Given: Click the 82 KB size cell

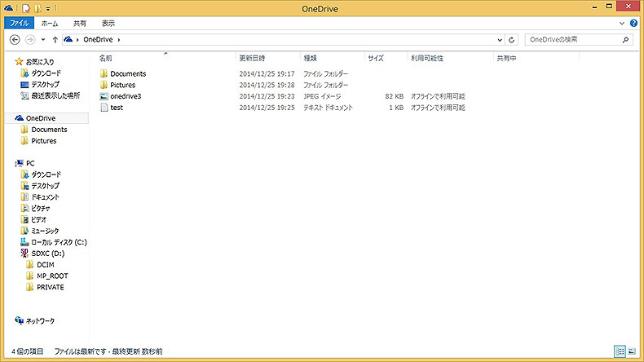Looking at the screenshot, I should (395, 96).
